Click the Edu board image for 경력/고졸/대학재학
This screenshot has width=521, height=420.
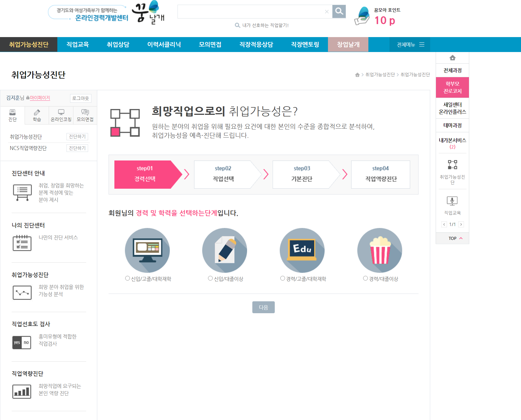(302, 250)
